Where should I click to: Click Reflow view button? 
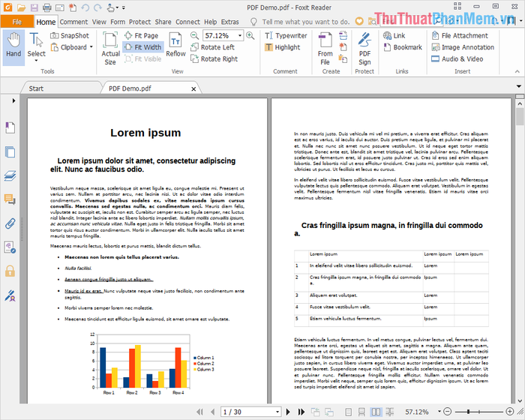175,45
